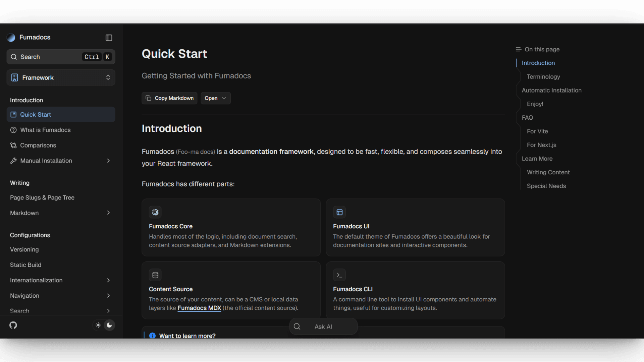Viewport: 644px width, 362px height.
Task: Click the Fumadocs UI layout icon
Action: point(339,212)
